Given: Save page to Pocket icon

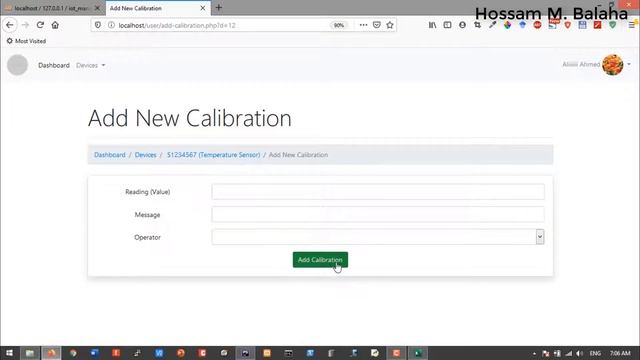Looking at the screenshot, I should point(377,25).
